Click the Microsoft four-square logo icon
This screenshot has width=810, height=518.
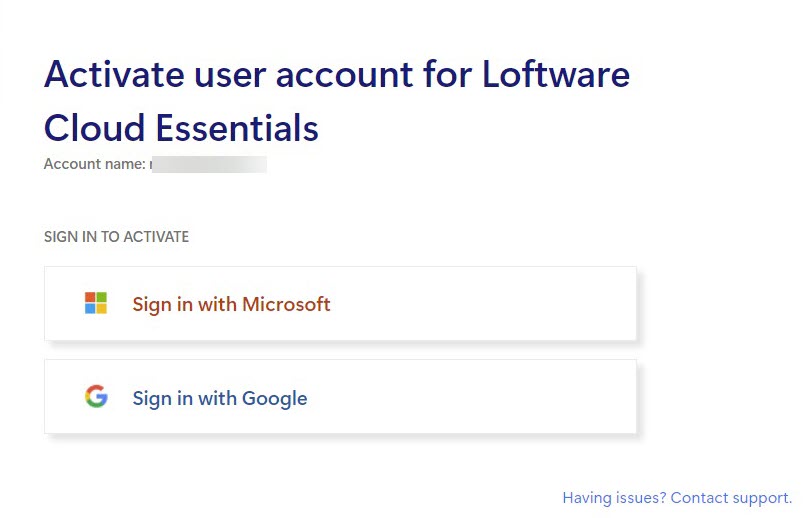pos(96,303)
